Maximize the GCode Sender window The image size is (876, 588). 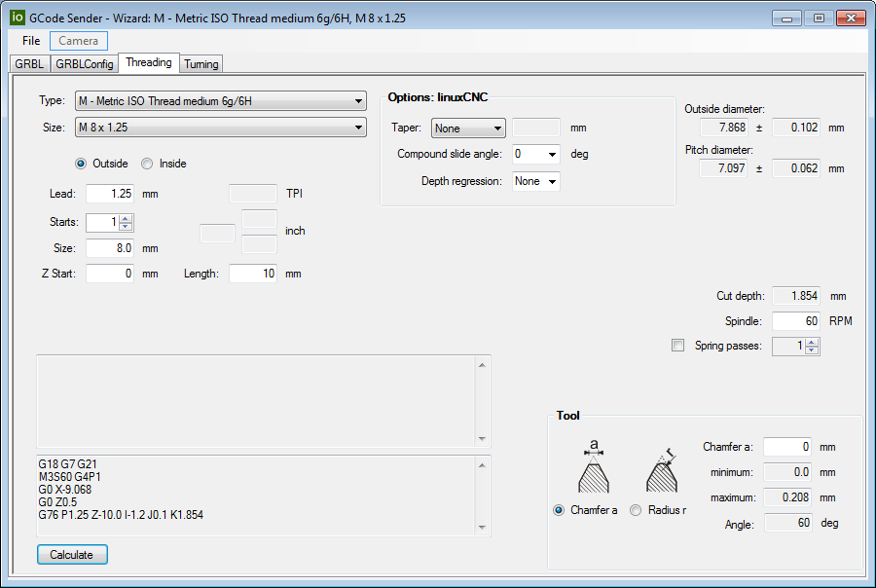point(819,18)
